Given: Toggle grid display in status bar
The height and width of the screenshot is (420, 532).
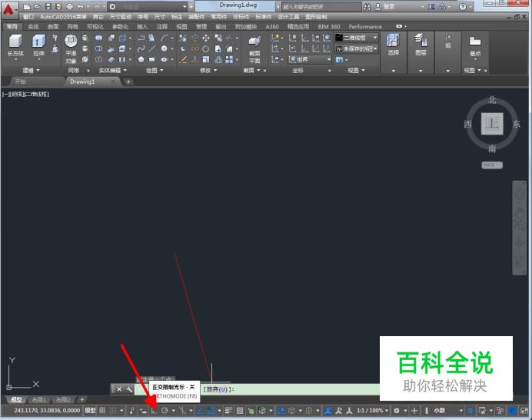Looking at the screenshot, I should click(102, 411).
